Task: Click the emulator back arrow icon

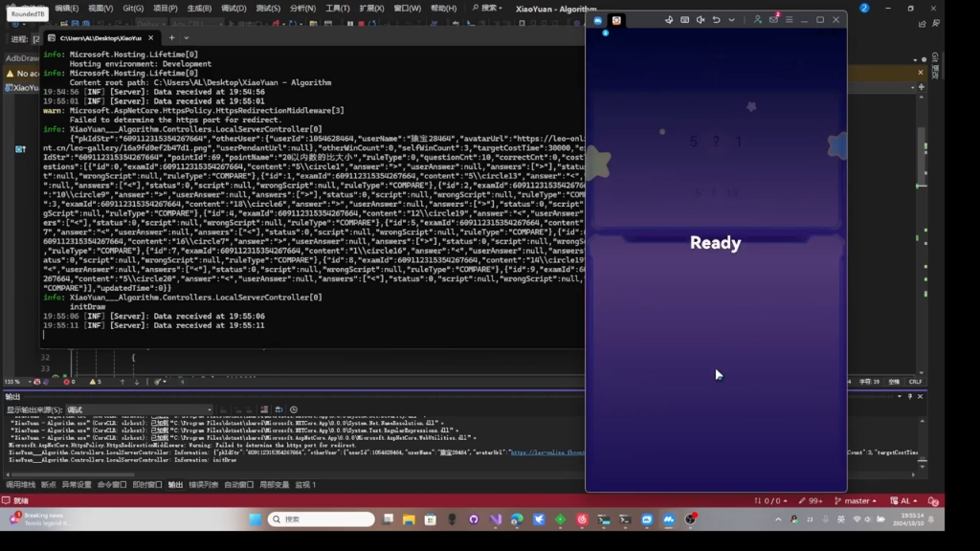Action: pyautogui.click(x=716, y=20)
